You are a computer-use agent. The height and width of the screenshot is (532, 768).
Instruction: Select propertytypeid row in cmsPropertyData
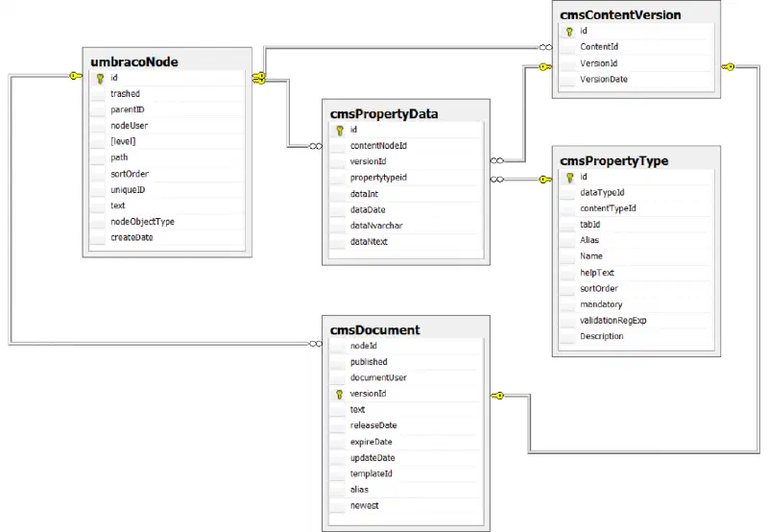(x=406, y=178)
